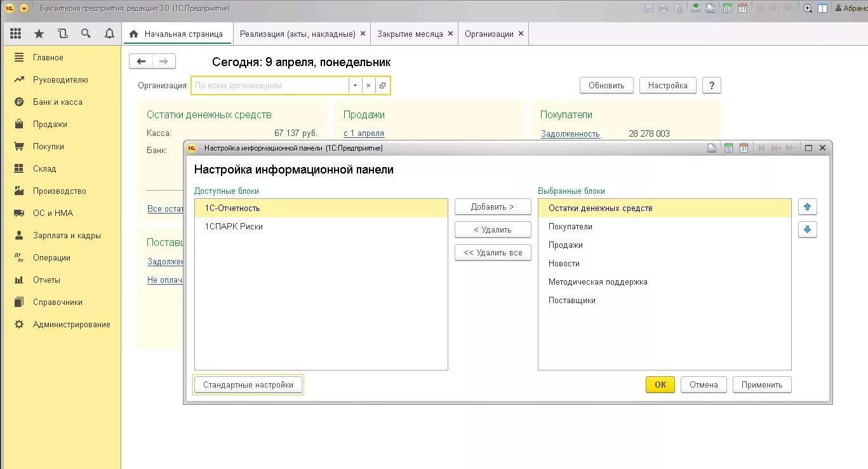Open the с 1 апреля link
The image size is (868, 469).
[x=364, y=133]
